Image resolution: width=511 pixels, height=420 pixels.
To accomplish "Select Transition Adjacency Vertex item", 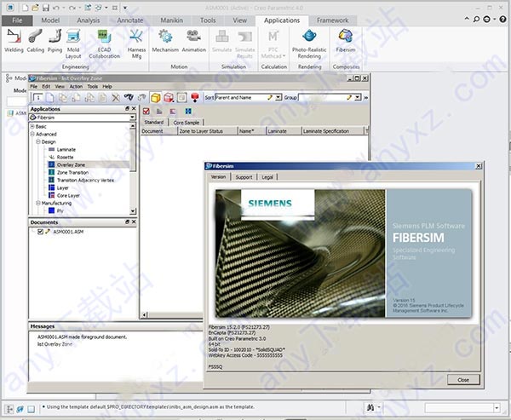I will coord(85,181).
